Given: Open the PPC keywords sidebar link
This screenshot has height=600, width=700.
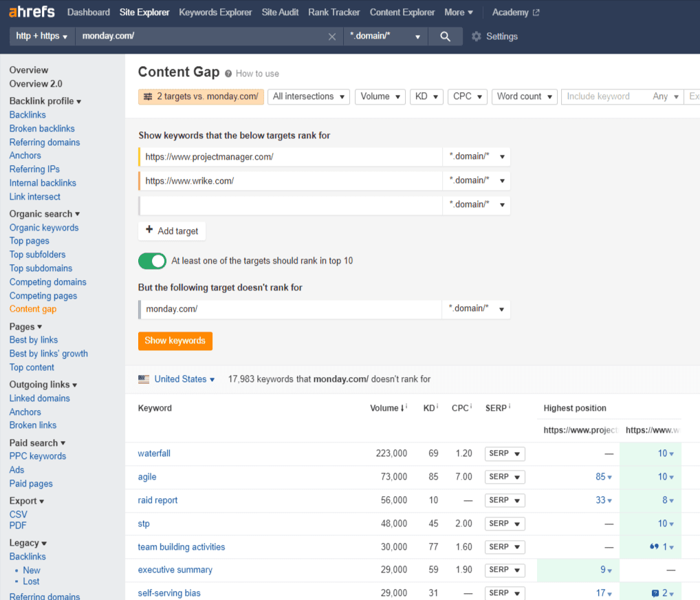Looking at the screenshot, I should 38,456.
